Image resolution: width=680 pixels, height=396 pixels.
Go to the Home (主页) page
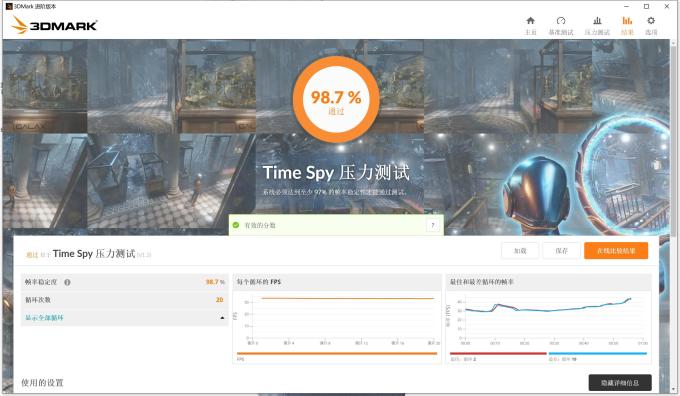click(x=530, y=26)
